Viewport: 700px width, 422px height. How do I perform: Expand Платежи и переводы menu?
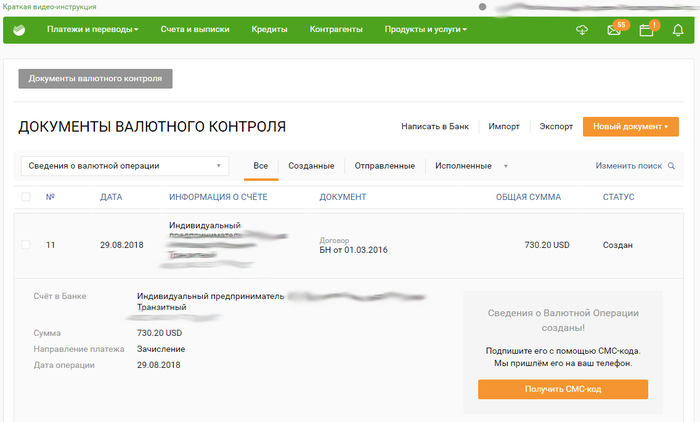[92, 30]
